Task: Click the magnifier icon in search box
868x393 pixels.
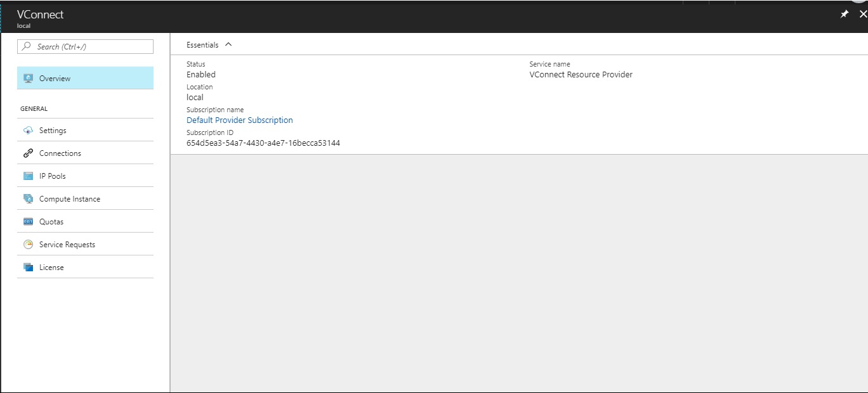Action: click(27, 46)
